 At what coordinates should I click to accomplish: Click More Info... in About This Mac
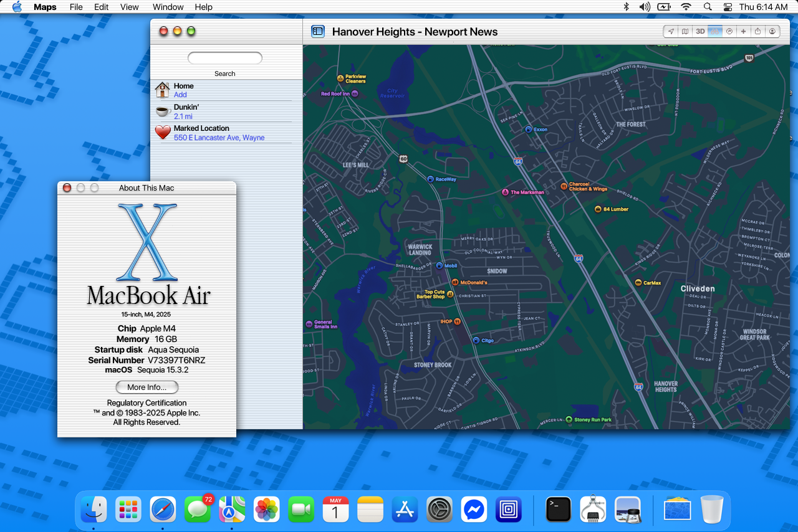click(147, 387)
